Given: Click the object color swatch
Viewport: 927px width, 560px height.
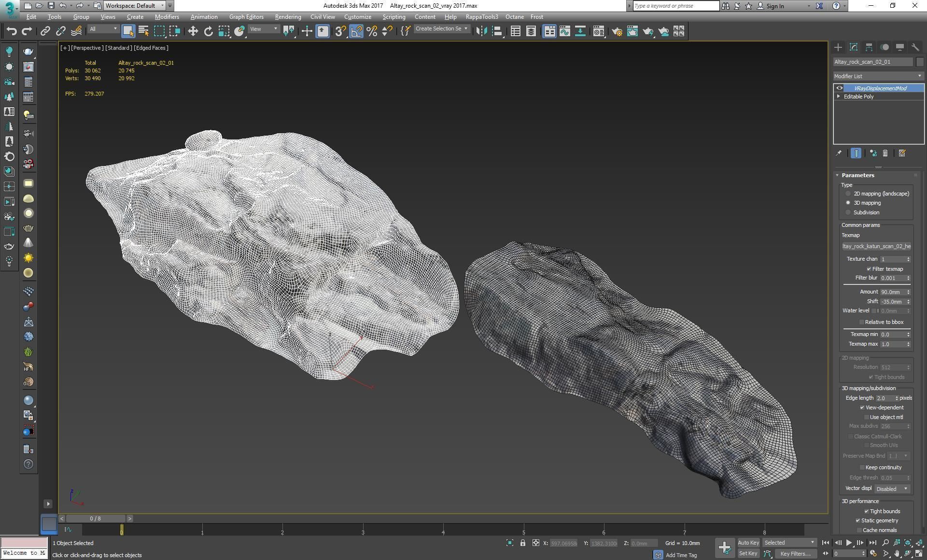Looking at the screenshot, I should [920, 62].
